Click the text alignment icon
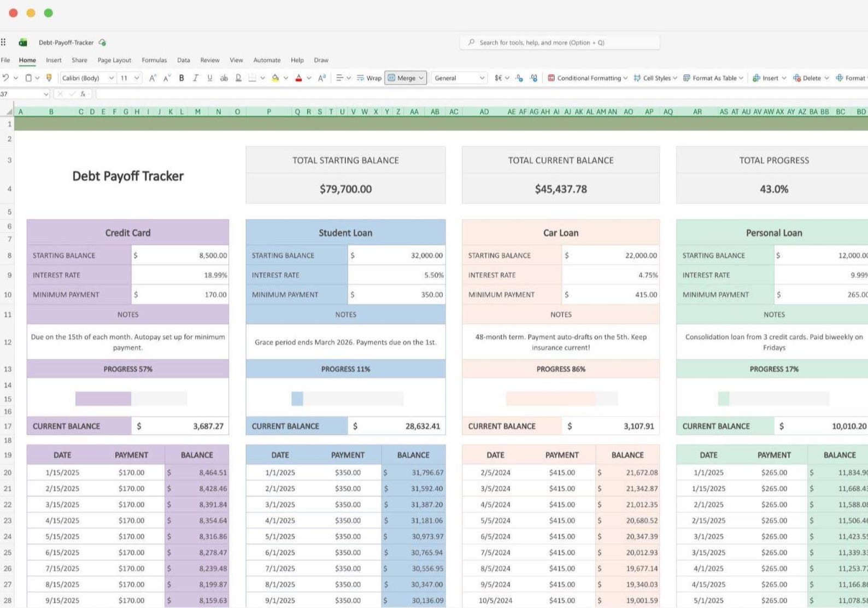The width and height of the screenshot is (868, 608). click(339, 78)
